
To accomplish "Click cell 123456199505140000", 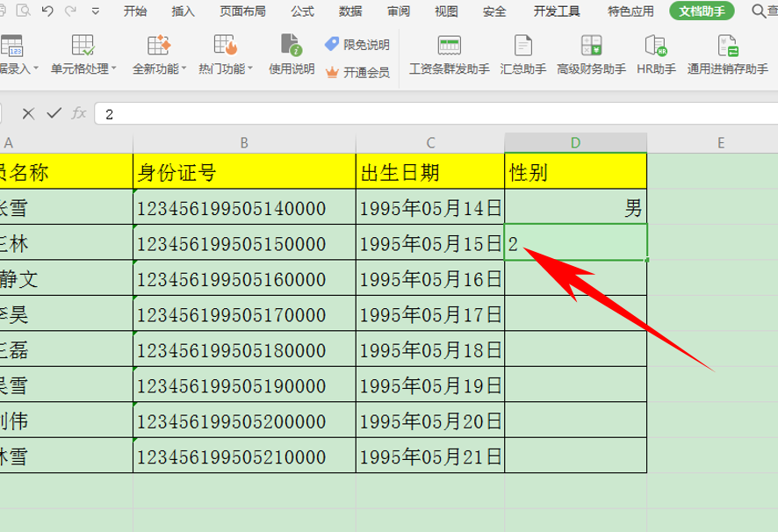I will coord(244,207).
